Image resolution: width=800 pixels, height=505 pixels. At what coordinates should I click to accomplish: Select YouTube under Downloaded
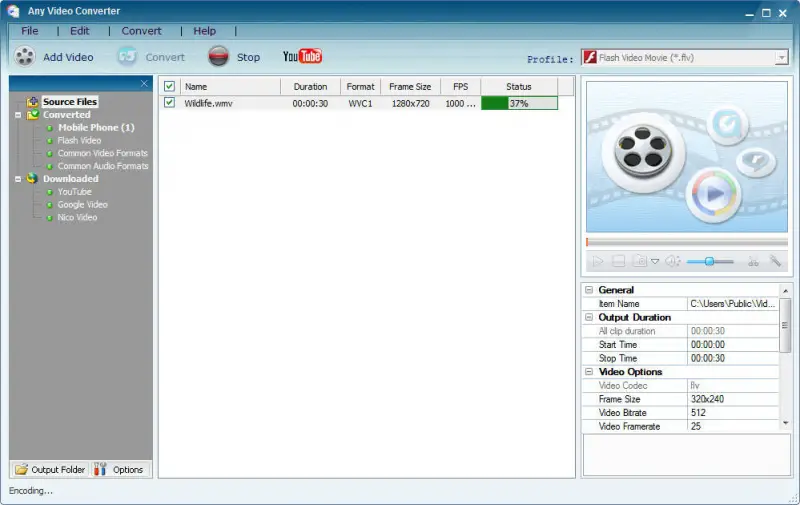pyautogui.click(x=74, y=191)
